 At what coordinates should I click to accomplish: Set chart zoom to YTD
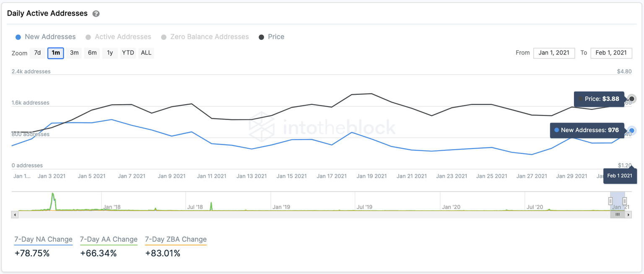[128, 53]
